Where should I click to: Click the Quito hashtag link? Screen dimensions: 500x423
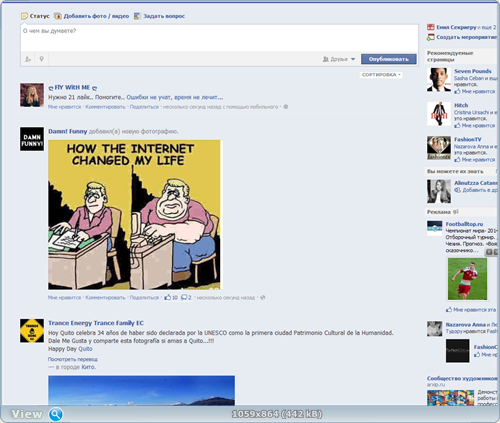click(x=85, y=349)
